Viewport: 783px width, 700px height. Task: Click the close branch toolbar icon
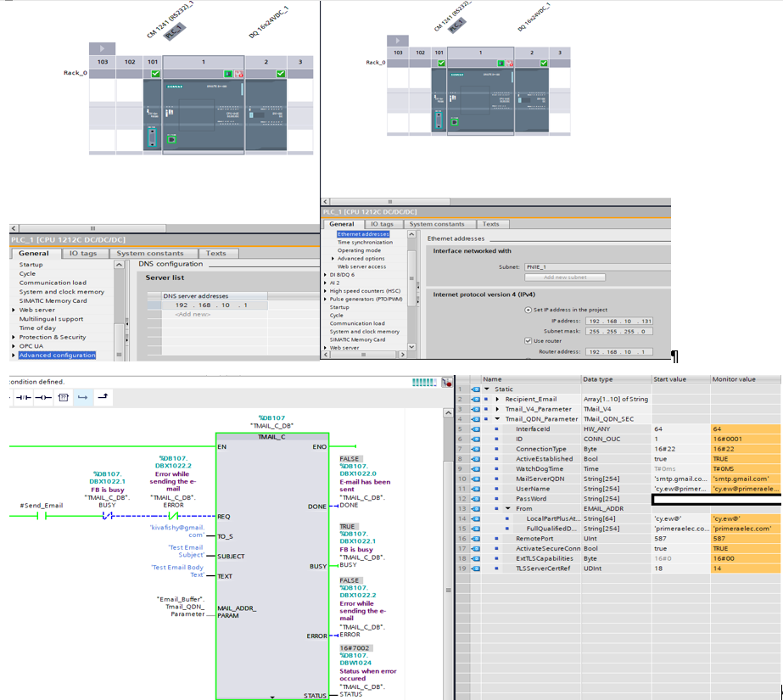[x=103, y=397]
